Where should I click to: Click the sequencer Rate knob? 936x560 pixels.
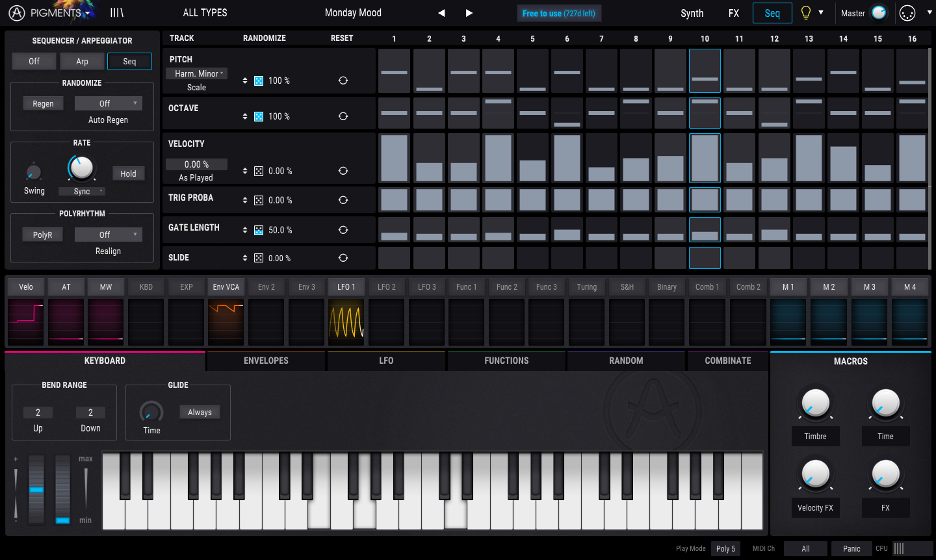[81, 168]
